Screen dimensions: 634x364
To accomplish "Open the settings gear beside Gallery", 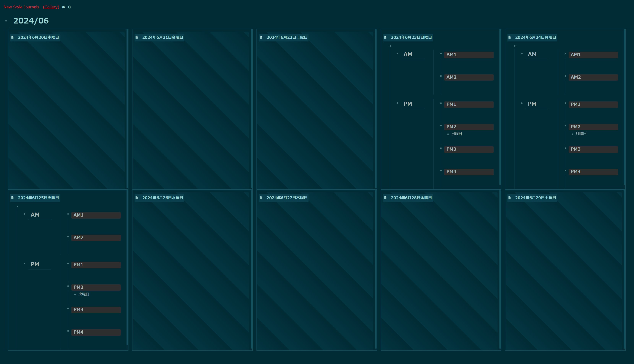I will [x=69, y=7].
